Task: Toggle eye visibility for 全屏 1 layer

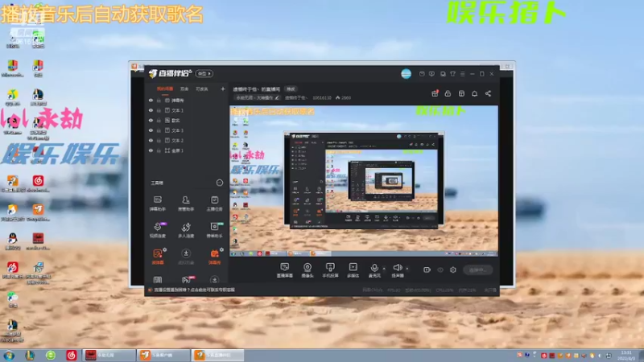Action: (151, 150)
